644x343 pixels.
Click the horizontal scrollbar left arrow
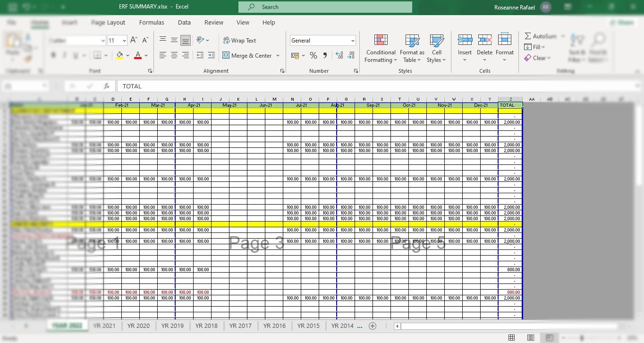tap(398, 326)
